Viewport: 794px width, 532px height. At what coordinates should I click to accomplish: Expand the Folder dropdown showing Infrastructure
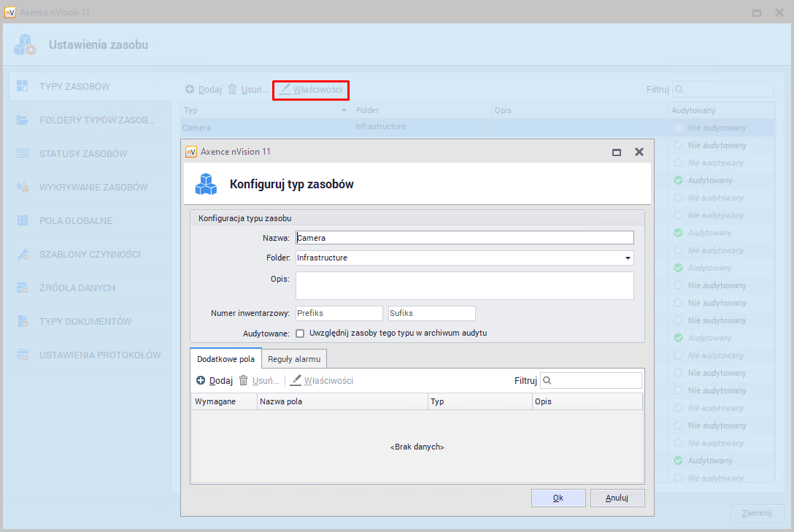tap(628, 258)
